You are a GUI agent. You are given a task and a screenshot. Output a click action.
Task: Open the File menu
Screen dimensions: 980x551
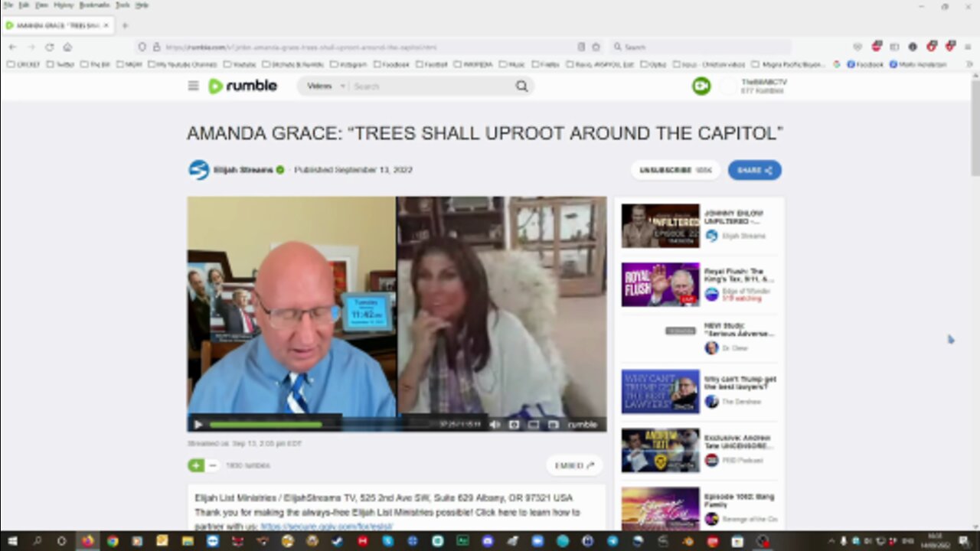(8, 5)
